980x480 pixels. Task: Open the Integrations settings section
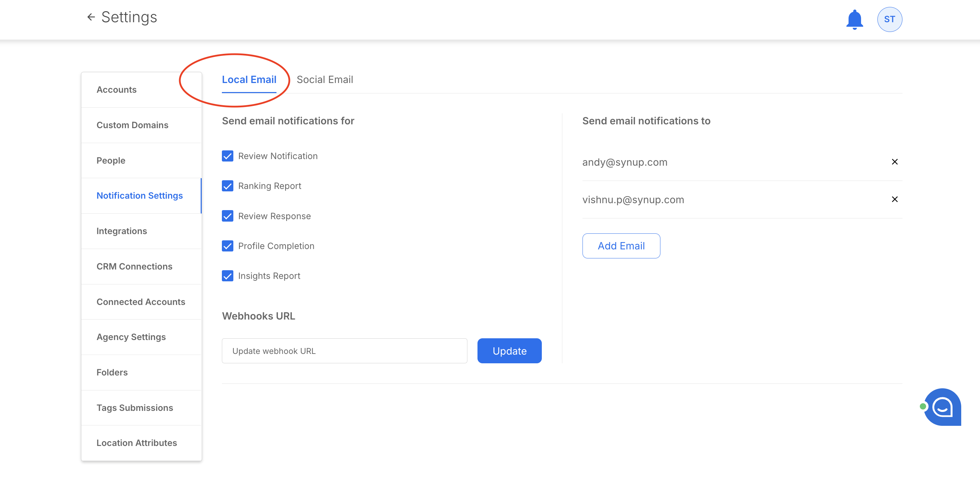click(121, 231)
